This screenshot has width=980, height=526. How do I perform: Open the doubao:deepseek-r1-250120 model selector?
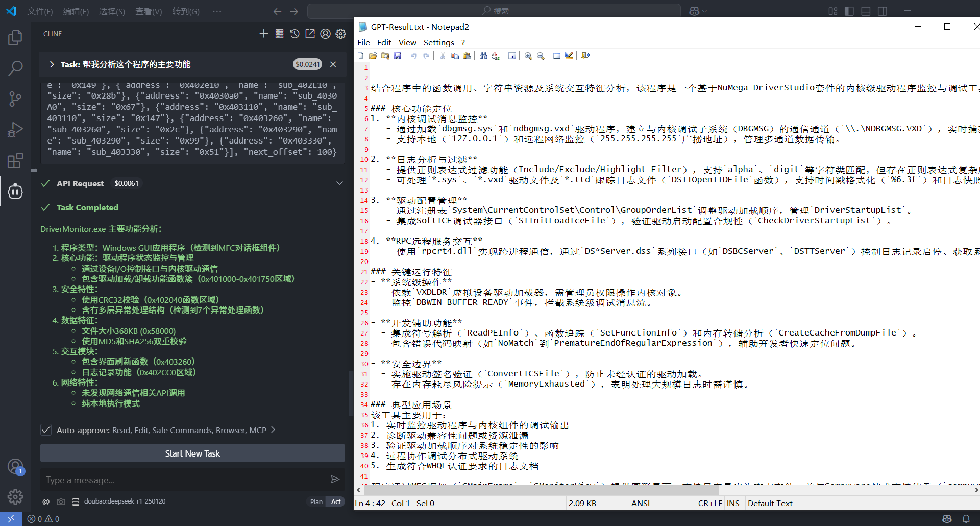125,501
